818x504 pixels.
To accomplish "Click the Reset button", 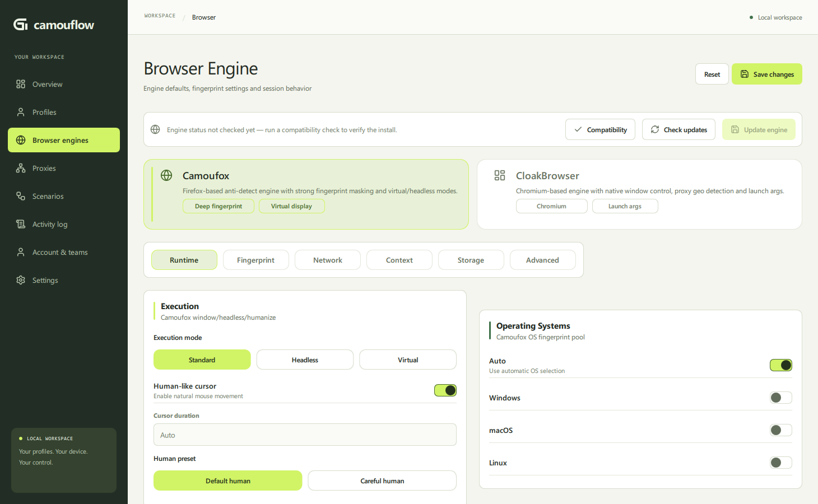I will pos(712,74).
